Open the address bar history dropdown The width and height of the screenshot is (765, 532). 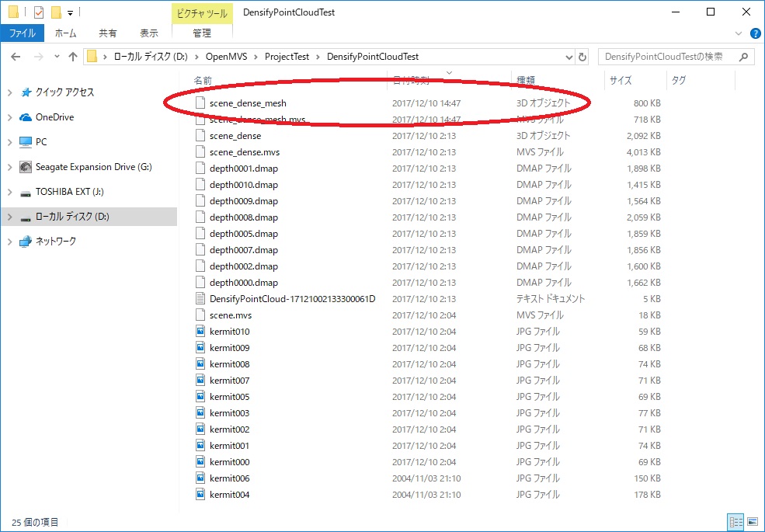[x=569, y=57]
